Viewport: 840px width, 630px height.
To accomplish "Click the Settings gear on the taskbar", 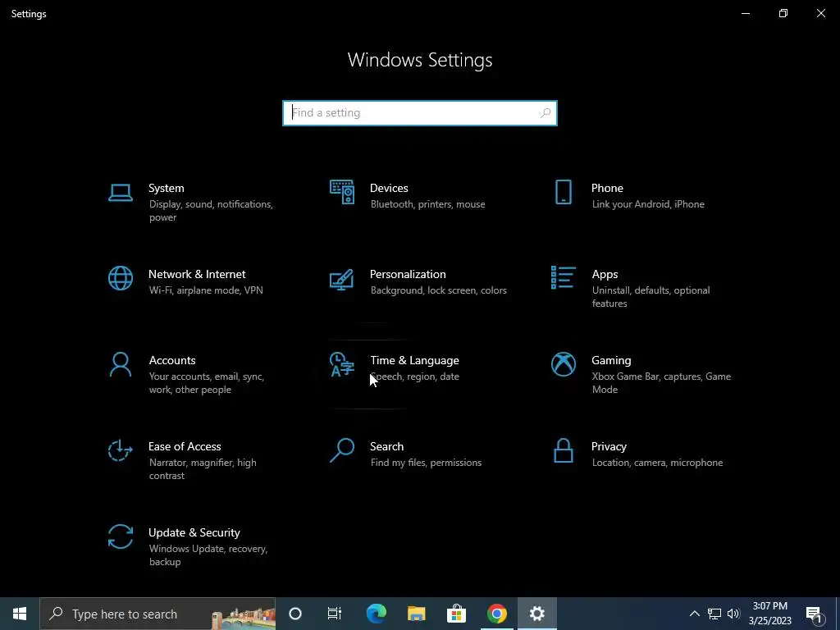I will pos(536,614).
